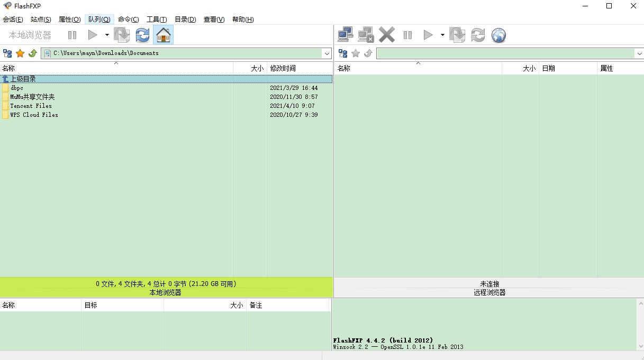Click the WPS Cloud Files folder icon
Viewport: 644px width, 360px height.
5,115
